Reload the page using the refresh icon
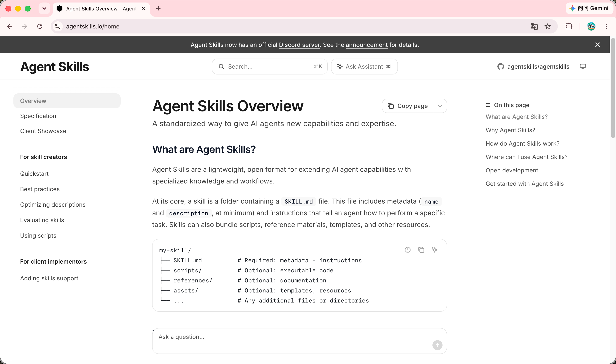The height and width of the screenshot is (364, 616). click(40, 26)
